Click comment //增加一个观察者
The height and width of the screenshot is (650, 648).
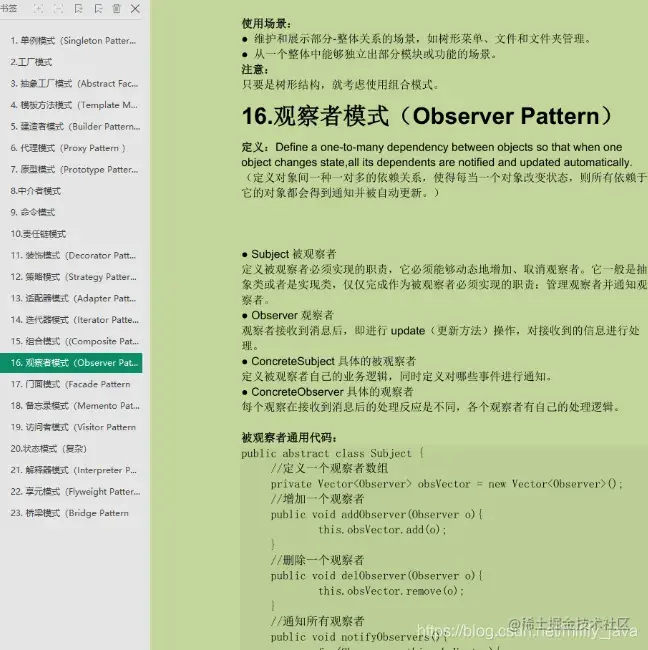tap(318, 499)
